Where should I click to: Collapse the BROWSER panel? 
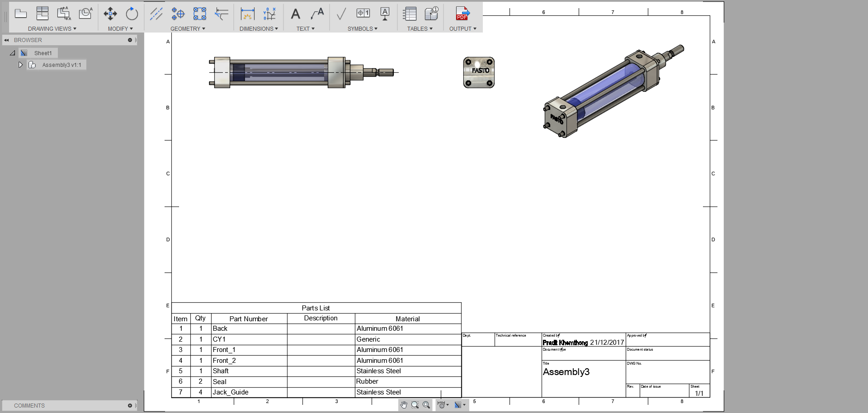(x=6, y=40)
